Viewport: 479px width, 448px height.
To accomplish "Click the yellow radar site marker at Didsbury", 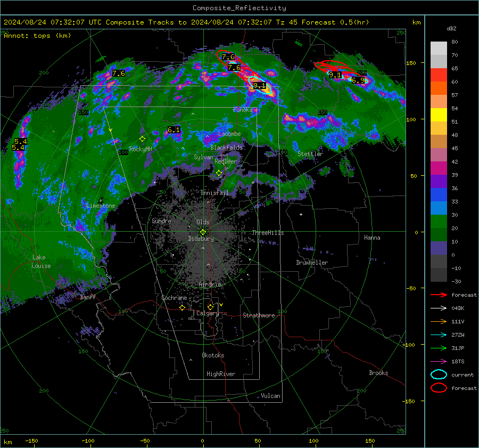I will point(203,232).
